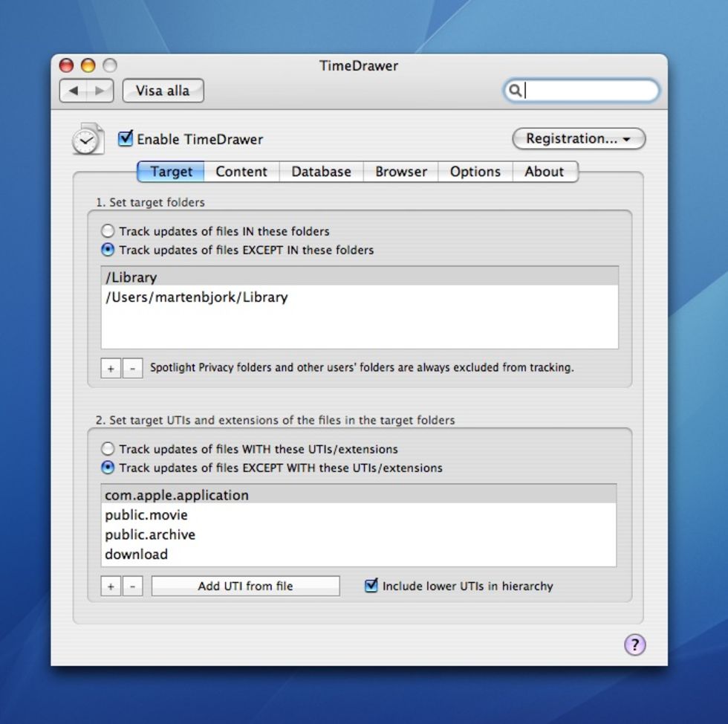The height and width of the screenshot is (724, 728).
Task: Uncheck Include lower UTIs in hierarchy
Action: pyautogui.click(x=371, y=586)
